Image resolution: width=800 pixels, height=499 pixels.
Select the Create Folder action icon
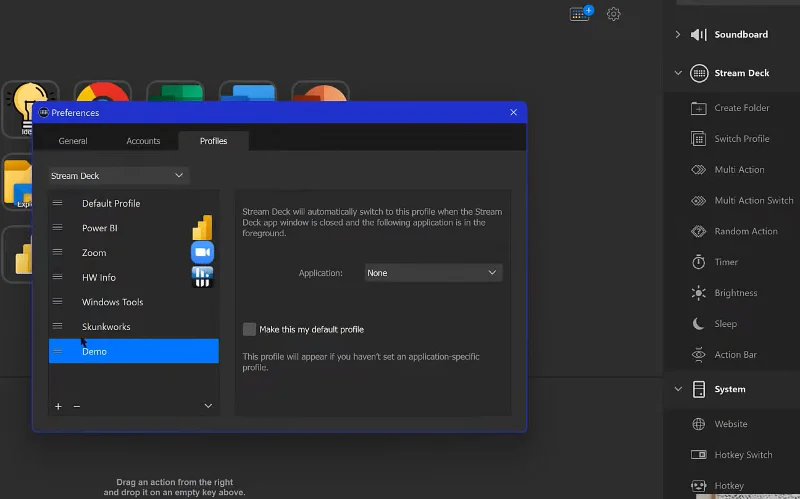[698, 108]
